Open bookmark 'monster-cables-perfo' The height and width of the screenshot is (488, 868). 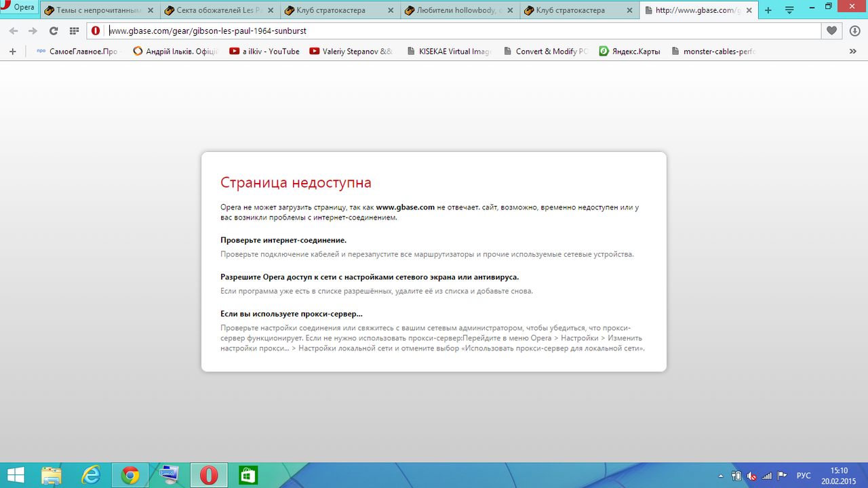tap(713, 51)
